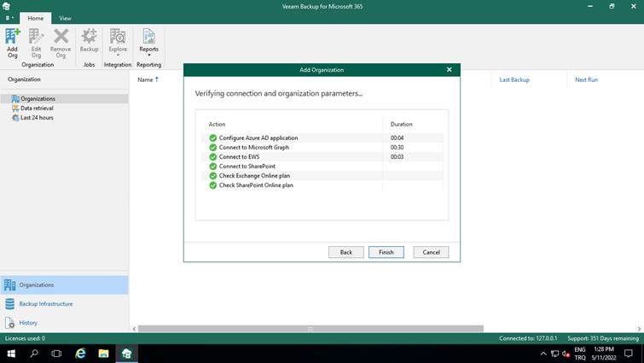This screenshot has height=363, width=644.
Task: Open the Reports ribbon icon
Action: click(148, 40)
